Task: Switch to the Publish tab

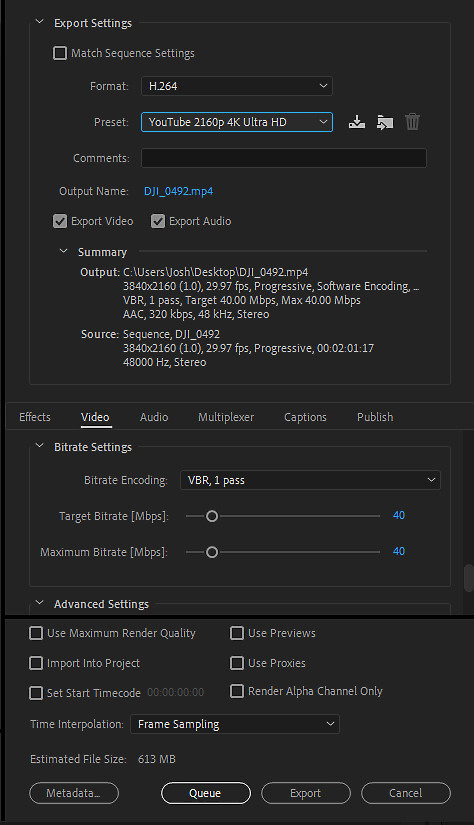Action: click(375, 417)
